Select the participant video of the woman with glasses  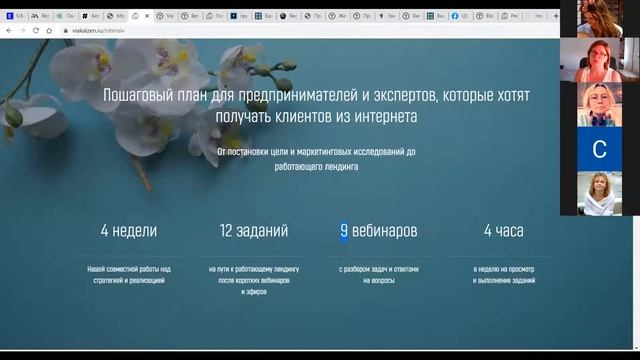[599, 60]
